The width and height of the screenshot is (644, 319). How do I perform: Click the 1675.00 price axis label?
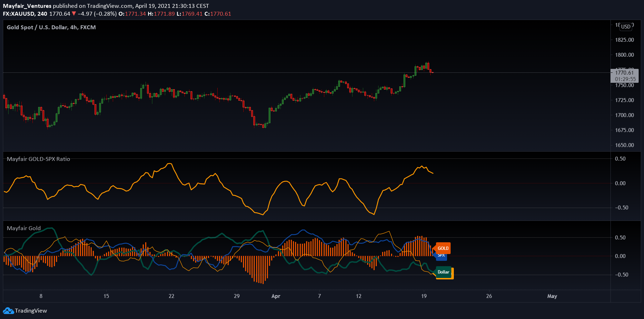click(624, 130)
